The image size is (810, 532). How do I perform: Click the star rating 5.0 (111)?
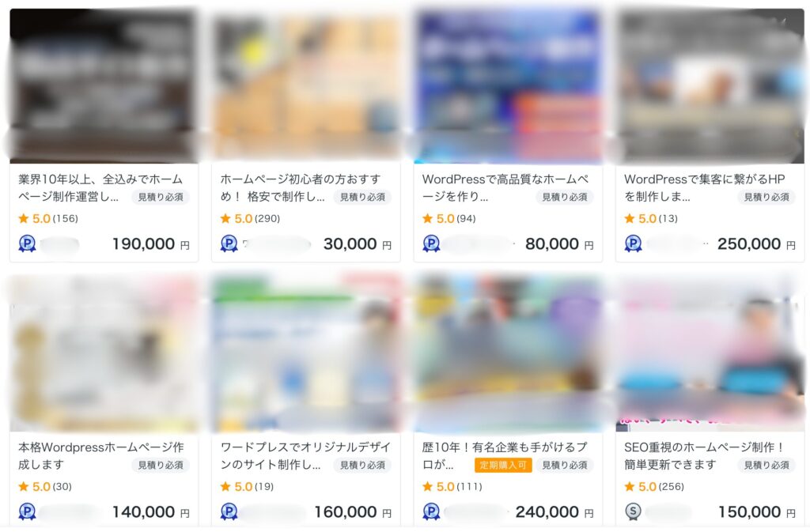click(452, 487)
